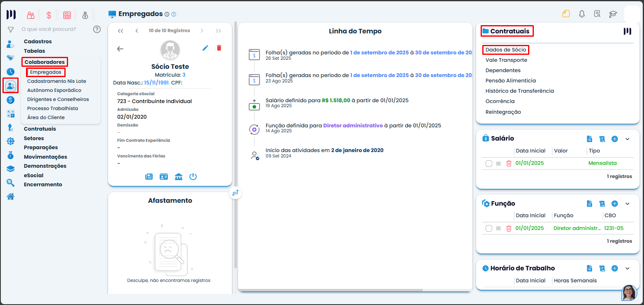Screen dimensions: 644x305
Task: Collapse the Salário panel with its chevron
Action: (x=627, y=139)
